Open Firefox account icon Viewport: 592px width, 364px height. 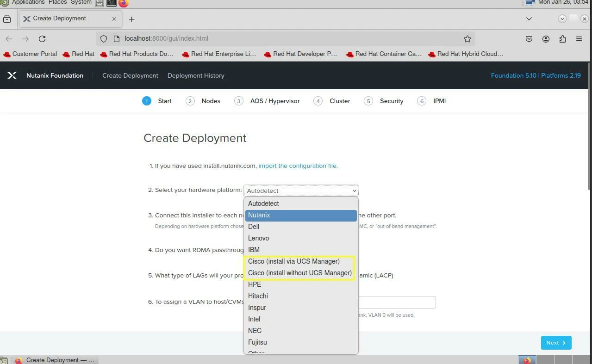tap(546, 39)
